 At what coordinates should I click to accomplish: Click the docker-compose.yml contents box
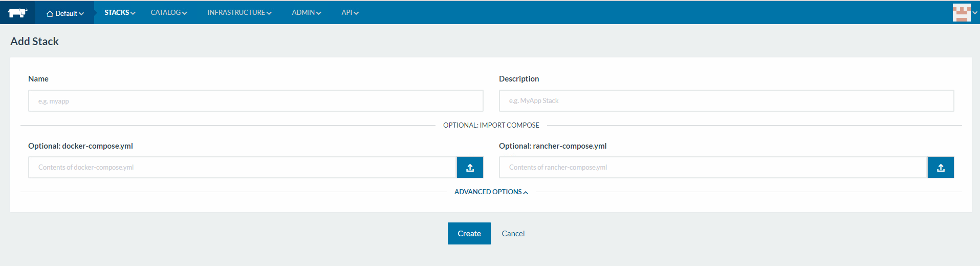pyautogui.click(x=242, y=168)
